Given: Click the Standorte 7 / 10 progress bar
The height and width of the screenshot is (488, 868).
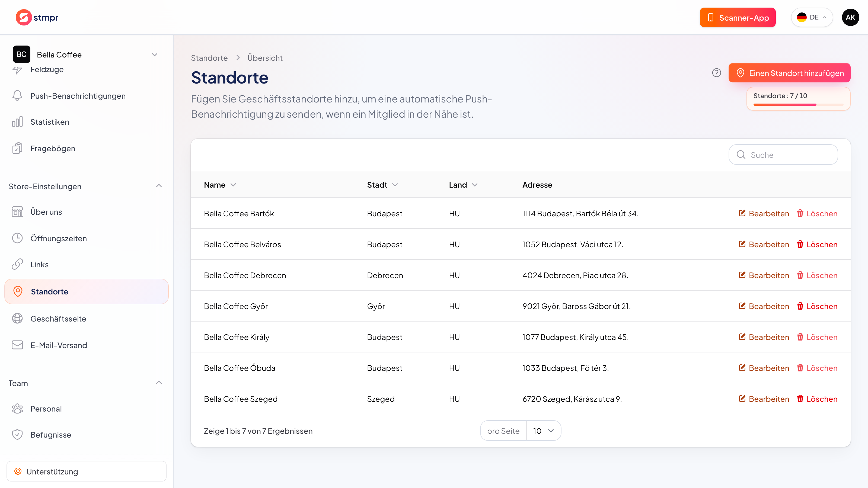Looking at the screenshot, I should [x=798, y=104].
